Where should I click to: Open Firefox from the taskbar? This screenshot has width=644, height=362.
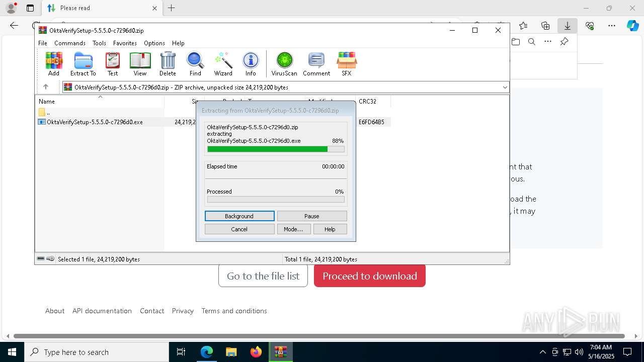coord(256,352)
